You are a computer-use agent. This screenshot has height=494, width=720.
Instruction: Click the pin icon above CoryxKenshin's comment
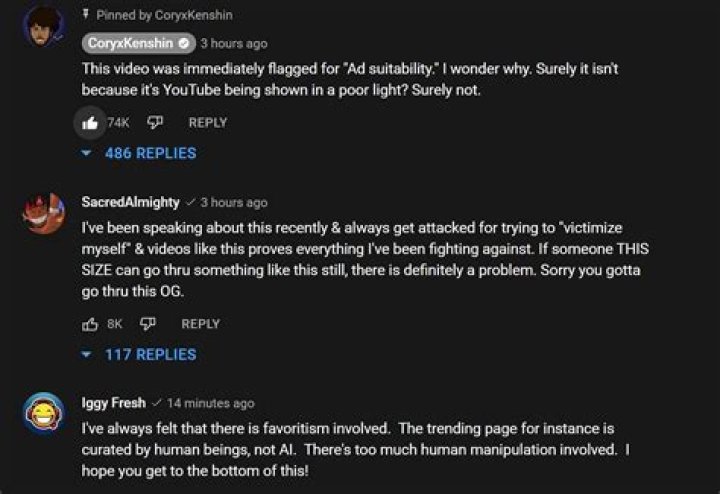[x=86, y=15]
